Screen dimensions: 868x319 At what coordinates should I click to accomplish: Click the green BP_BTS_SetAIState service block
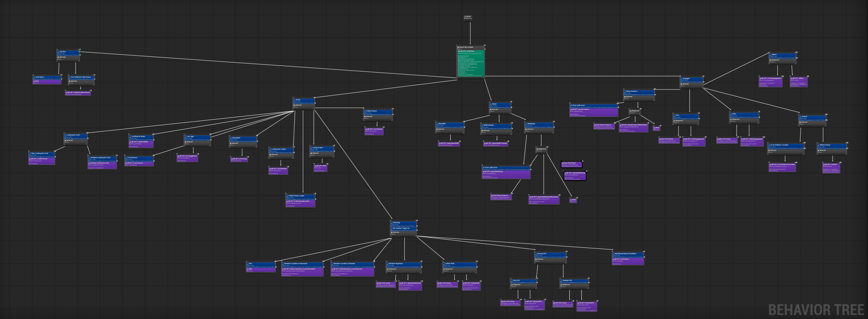click(471, 63)
